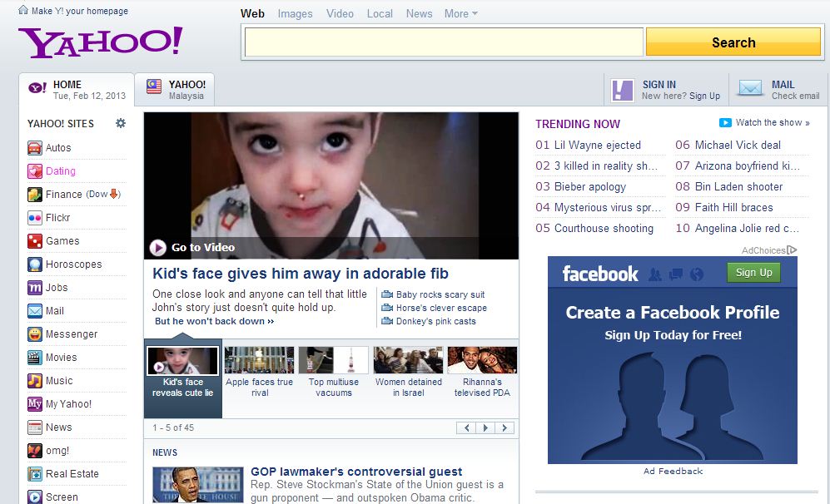This screenshot has height=504, width=830.
Task: Switch to the Local search tab
Action: [380, 14]
